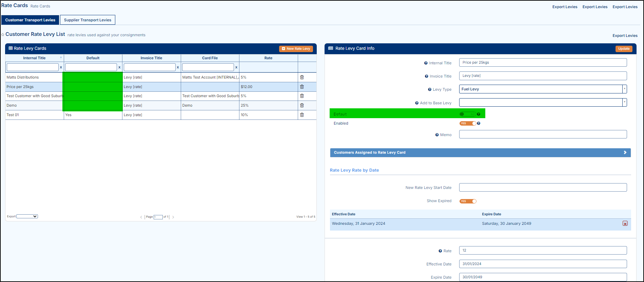
Task: Delete the Demo rate levy card
Action: tap(302, 105)
